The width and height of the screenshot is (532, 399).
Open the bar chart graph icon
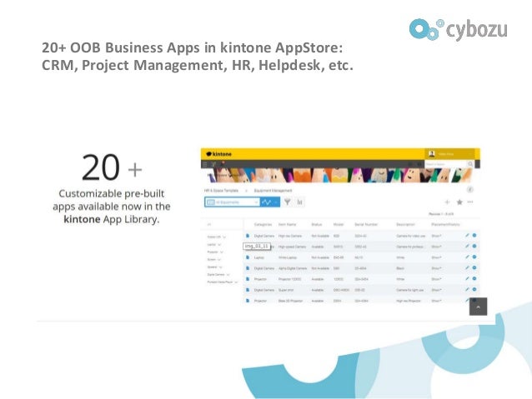pos(299,202)
